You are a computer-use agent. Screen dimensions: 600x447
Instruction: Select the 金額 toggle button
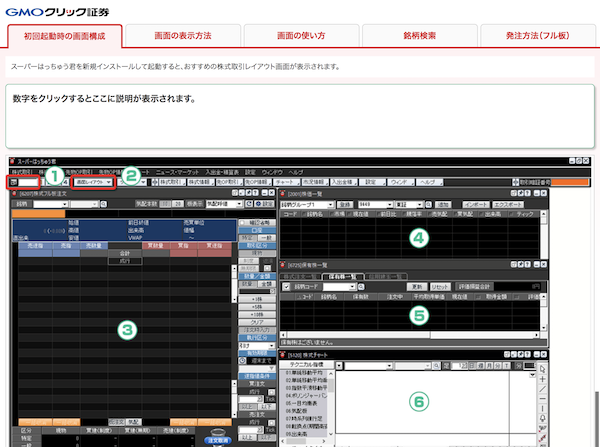[266, 284]
